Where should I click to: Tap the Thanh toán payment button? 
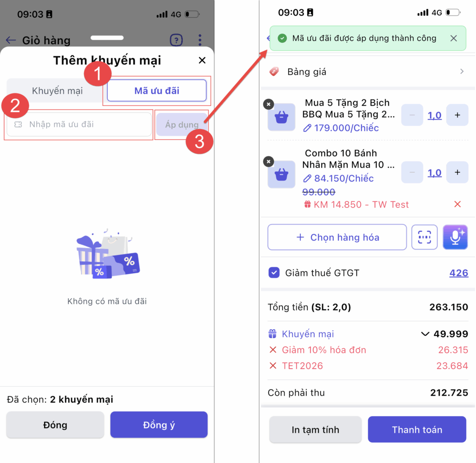(417, 430)
